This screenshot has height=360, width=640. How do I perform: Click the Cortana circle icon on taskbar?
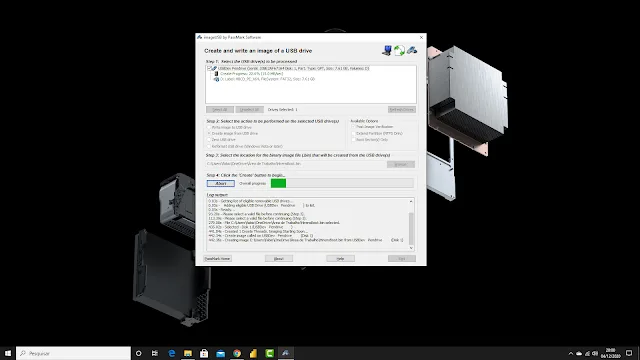coord(138,353)
